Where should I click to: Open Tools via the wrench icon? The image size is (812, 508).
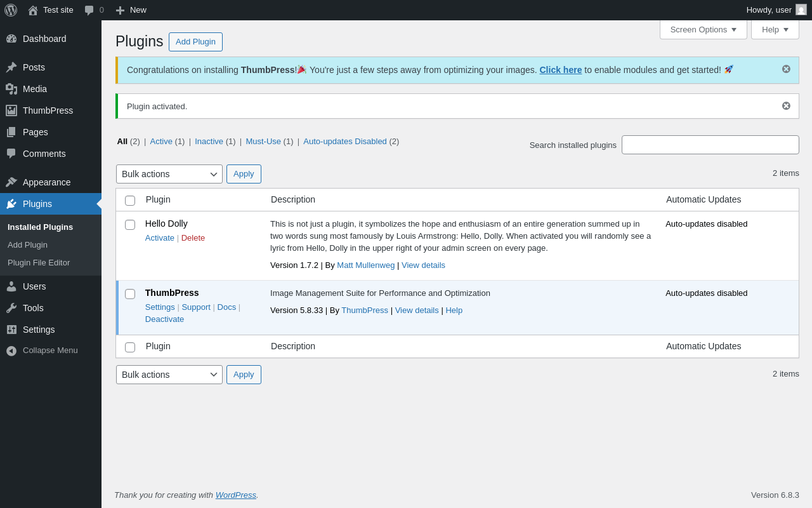11,308
